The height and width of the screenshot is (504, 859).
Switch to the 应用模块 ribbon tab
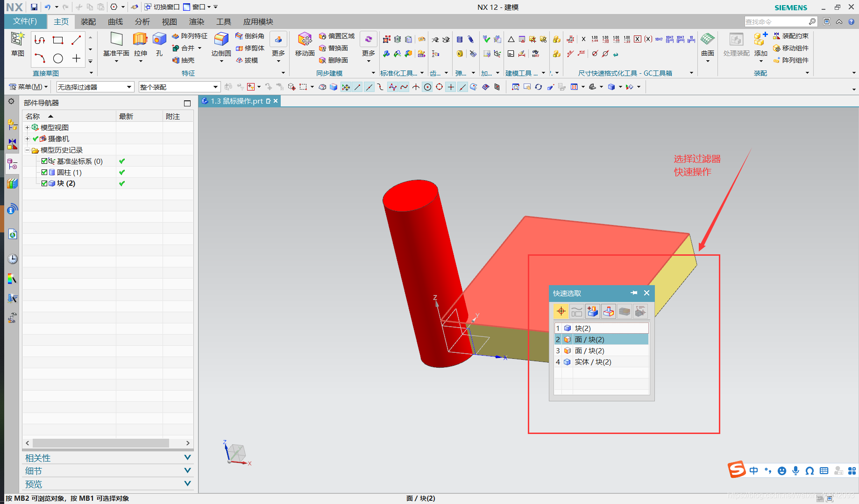(x=258, y=22)
